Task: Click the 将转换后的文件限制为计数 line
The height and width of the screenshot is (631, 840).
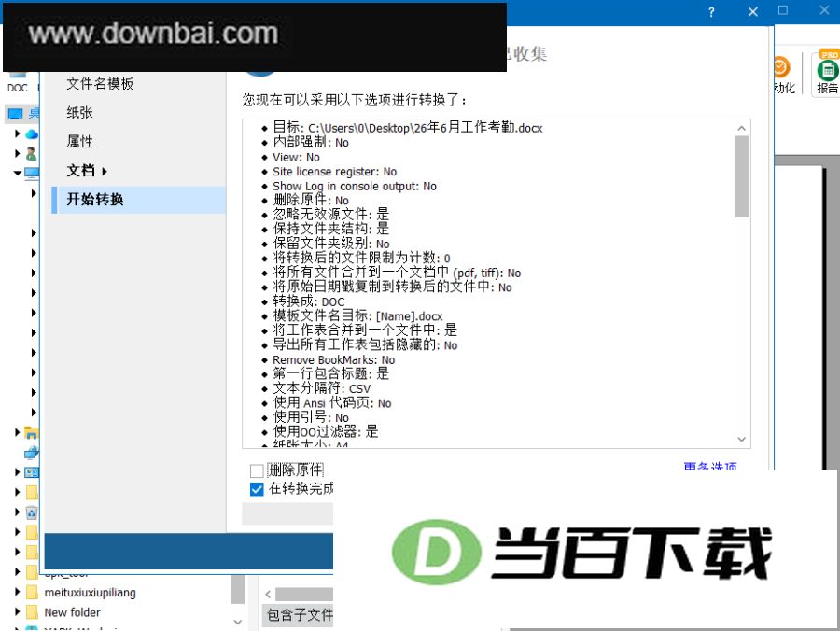Action: coord(361,258)
